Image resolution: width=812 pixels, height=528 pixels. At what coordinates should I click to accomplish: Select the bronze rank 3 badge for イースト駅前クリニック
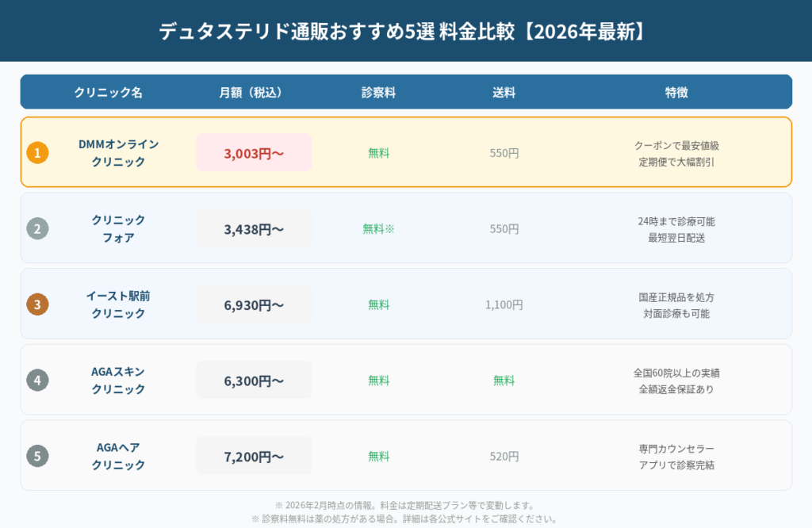point(37,304)
